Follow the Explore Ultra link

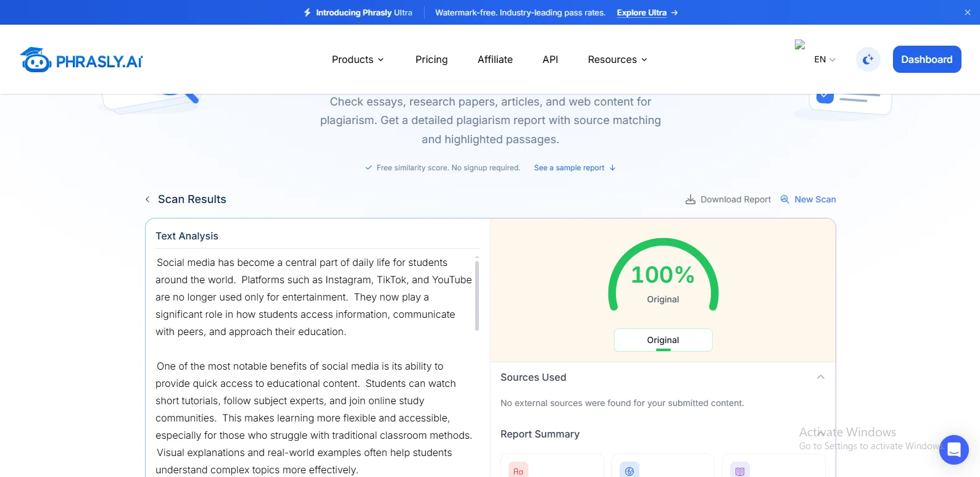click(647, 12)
